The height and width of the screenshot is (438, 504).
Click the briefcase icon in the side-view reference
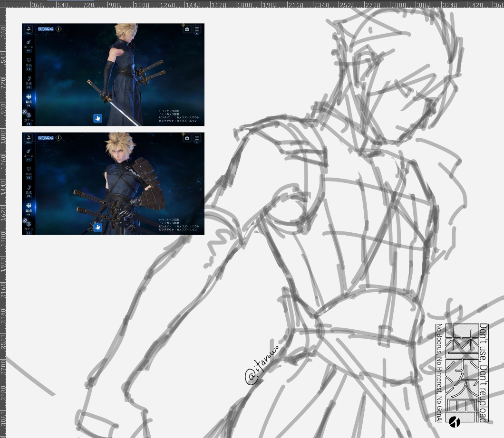coord(187,29)
